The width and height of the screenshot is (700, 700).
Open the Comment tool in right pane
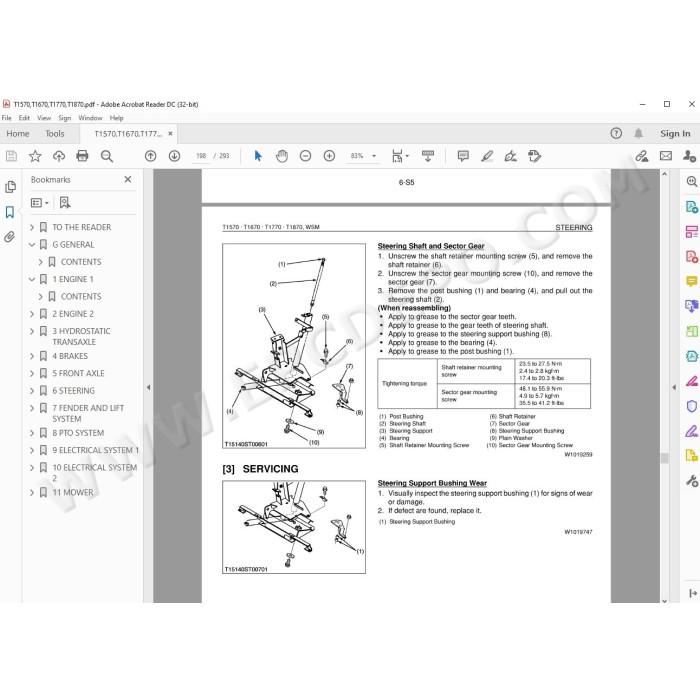[691, 281]
